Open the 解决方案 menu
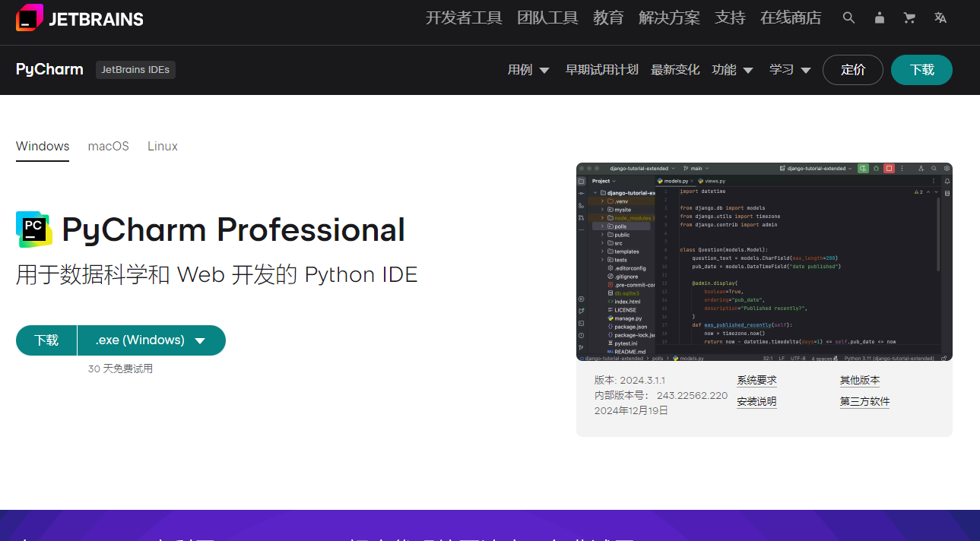Image resolution: width=980 pixels, height=541 pixels. coord(669,17)
